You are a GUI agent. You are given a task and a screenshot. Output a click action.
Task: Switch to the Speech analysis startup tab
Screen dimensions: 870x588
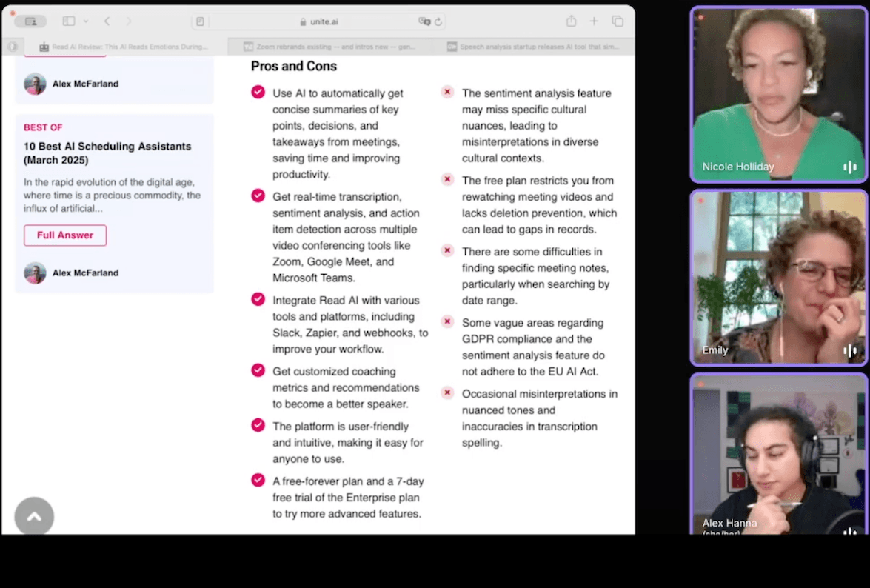pyautogui.click(x=533, y=47)
